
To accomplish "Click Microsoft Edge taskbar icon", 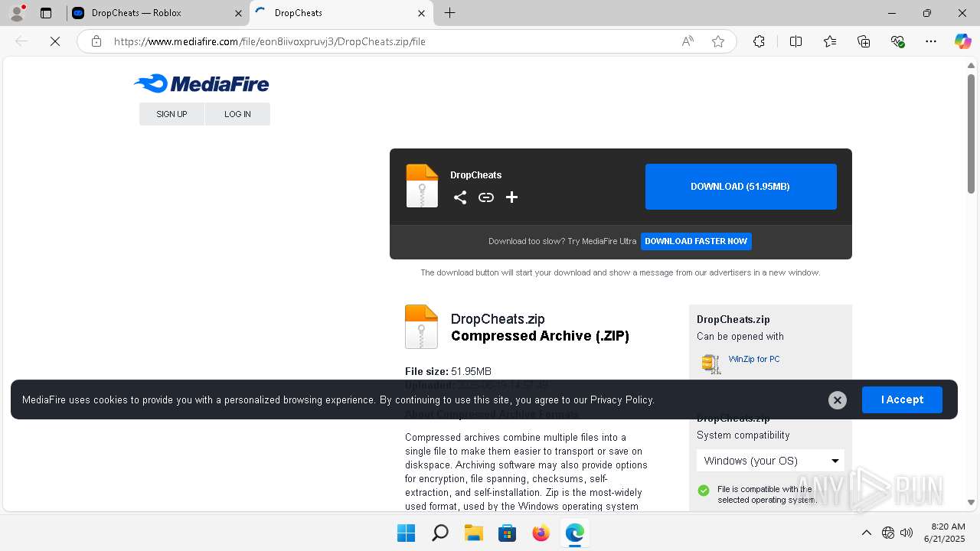I will coord(574,533).
